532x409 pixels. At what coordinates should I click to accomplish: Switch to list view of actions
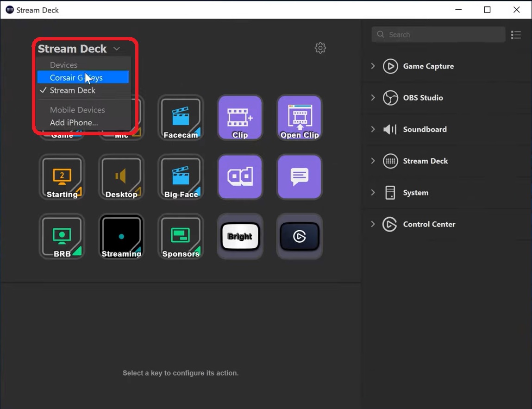point(516,34)
